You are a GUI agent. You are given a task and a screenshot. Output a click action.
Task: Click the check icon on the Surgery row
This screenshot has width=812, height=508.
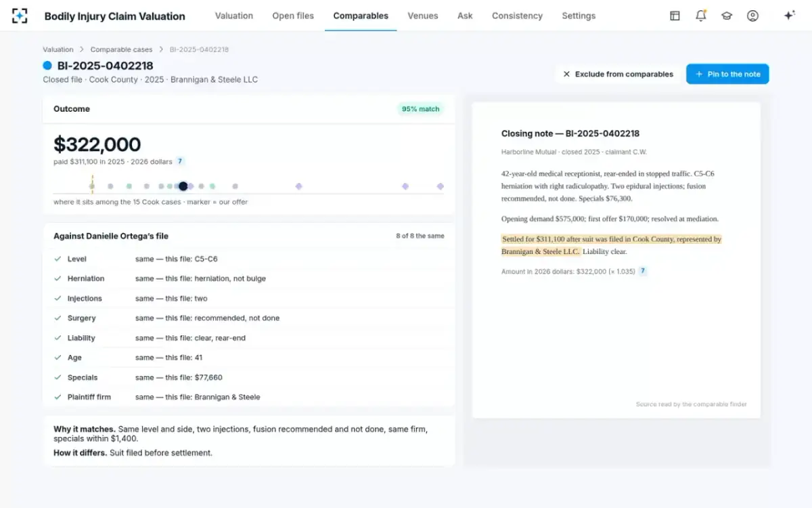[58, 318]
